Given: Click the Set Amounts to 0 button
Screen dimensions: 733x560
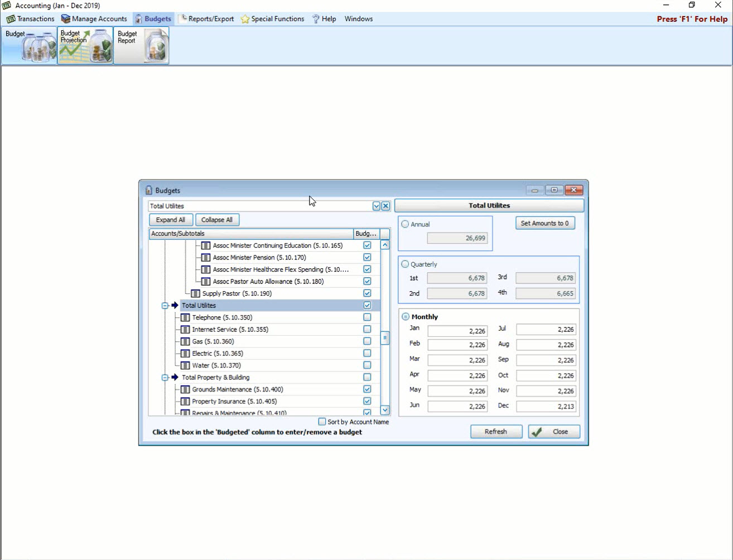Looking at the screenshot, I should point(545,223).
